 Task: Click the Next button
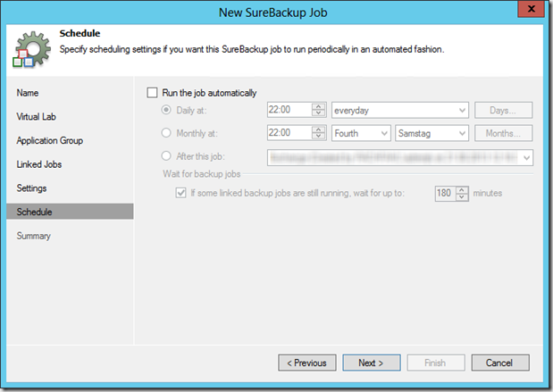point(372,363)
